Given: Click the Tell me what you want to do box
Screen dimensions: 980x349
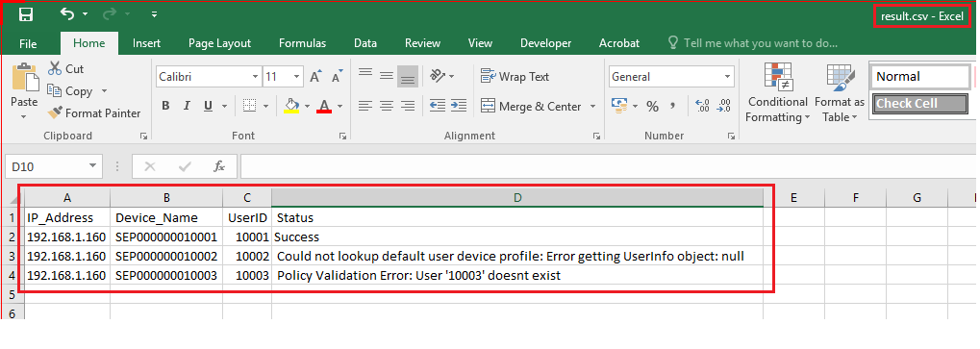Looking at the screenshot, I should coord(752,43).
